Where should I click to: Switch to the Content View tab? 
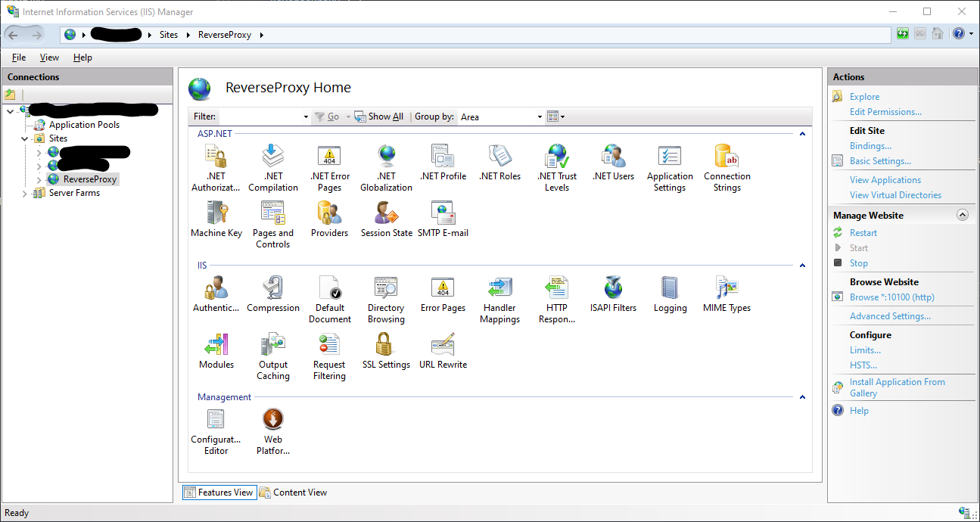tap(294, 492)
